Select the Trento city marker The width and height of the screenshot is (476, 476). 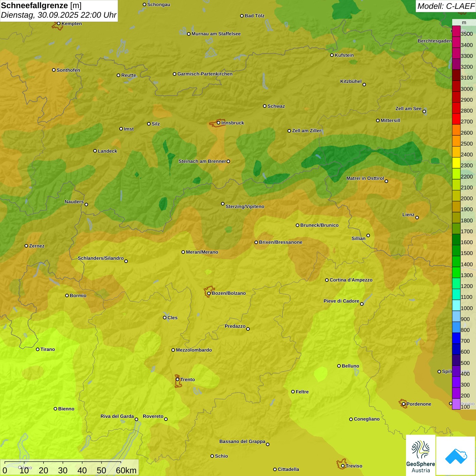pos(177,379)
